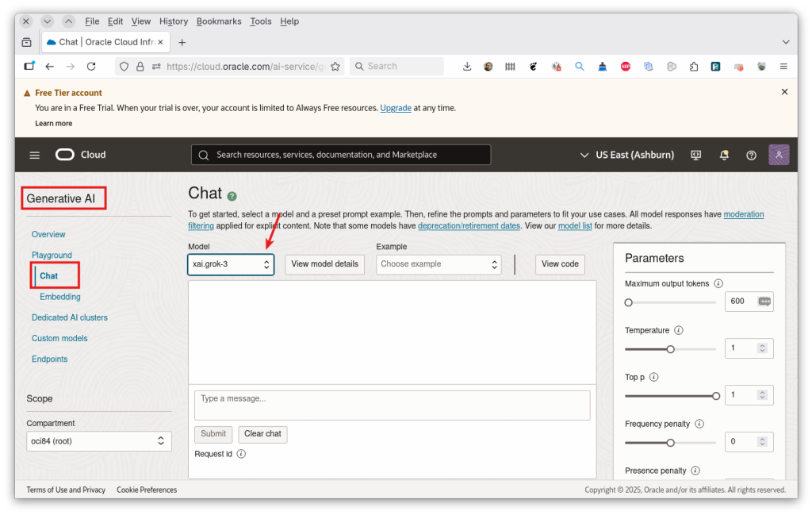This screenshot has width=812, height=515.
Task: Reload the page with browser refresh icon
Action: pyautogui.click(x=91, y=67)
